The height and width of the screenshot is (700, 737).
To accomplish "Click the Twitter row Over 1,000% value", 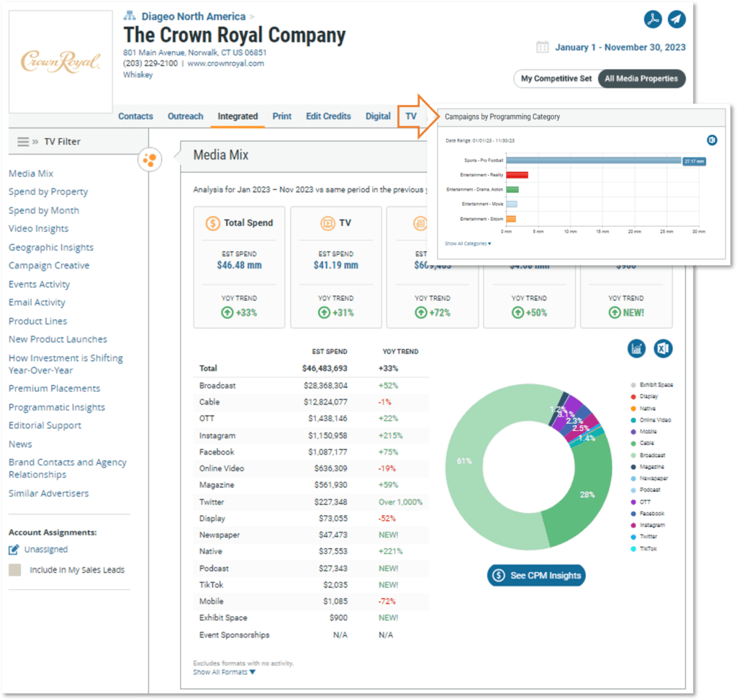I will (x=400, y=502).
